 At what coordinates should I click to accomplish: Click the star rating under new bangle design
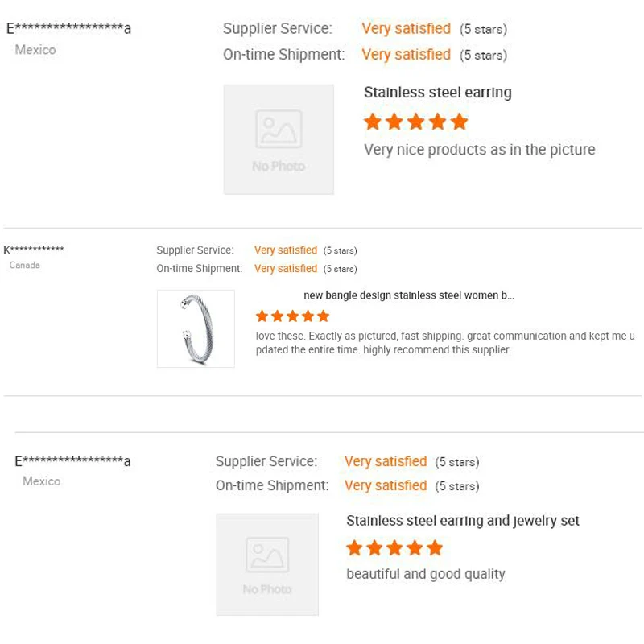coord(292,316)
